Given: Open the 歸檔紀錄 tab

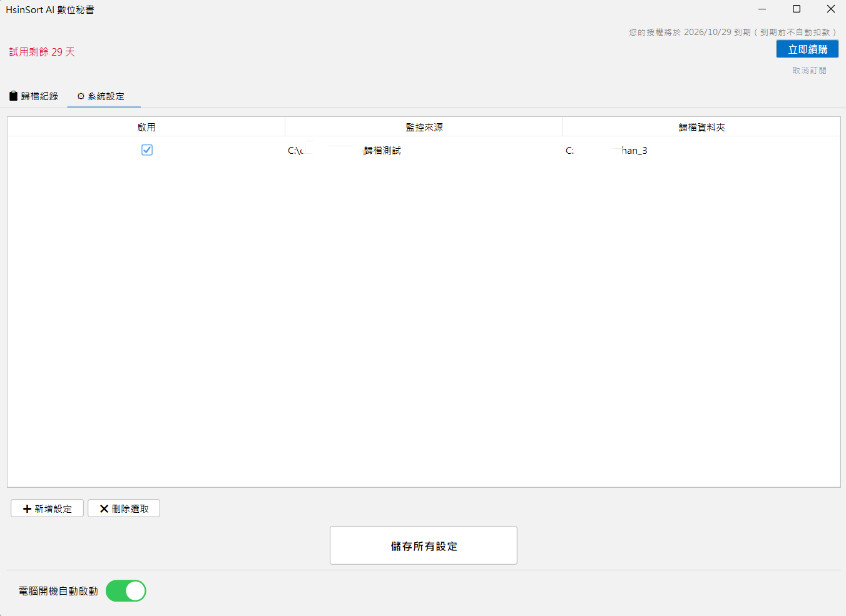Looking at the screenshot, I should (34, 96).
